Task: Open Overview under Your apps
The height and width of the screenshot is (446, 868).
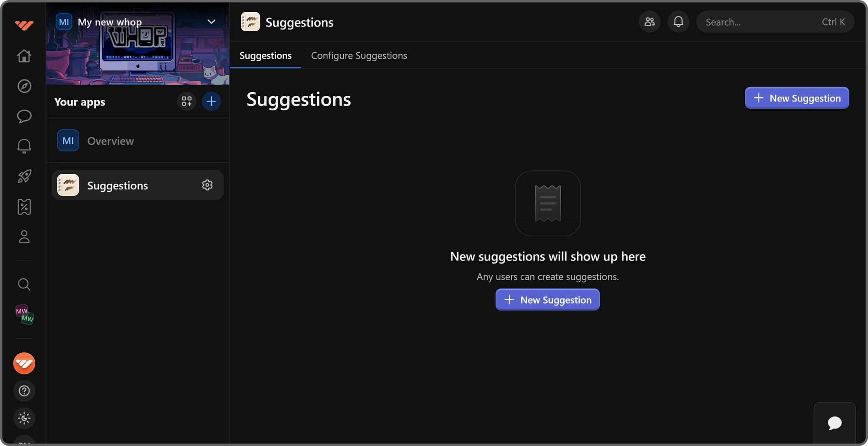Action: pyautogui.click(x=110, y=140)
